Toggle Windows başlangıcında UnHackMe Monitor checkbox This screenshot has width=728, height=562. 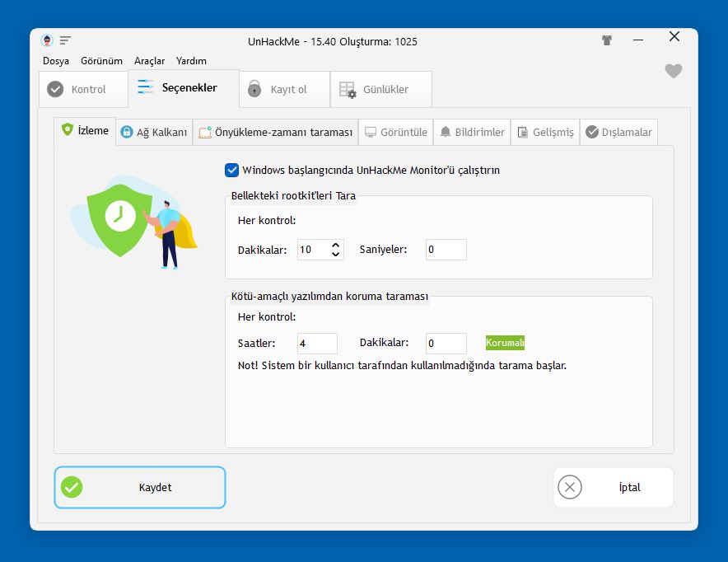coord(231,170)
